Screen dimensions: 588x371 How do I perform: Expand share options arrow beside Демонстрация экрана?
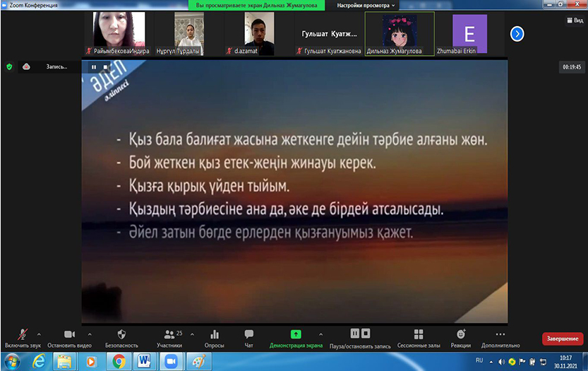click(321, 334)
